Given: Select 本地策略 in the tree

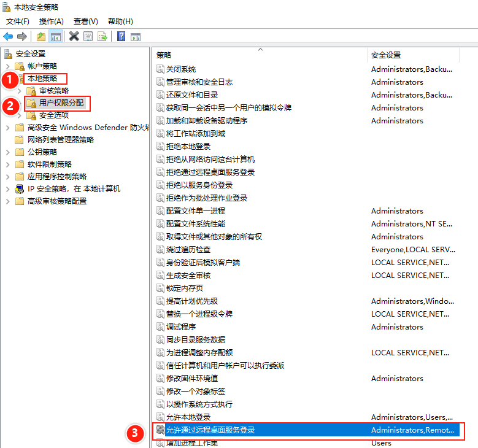Looking at the screenshot, I should click(x=42, y=79).
